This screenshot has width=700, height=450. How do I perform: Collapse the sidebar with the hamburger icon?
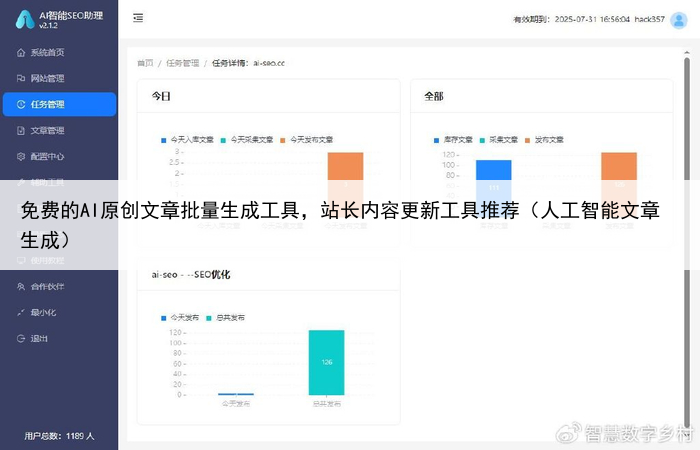click(x=138, y=18)
